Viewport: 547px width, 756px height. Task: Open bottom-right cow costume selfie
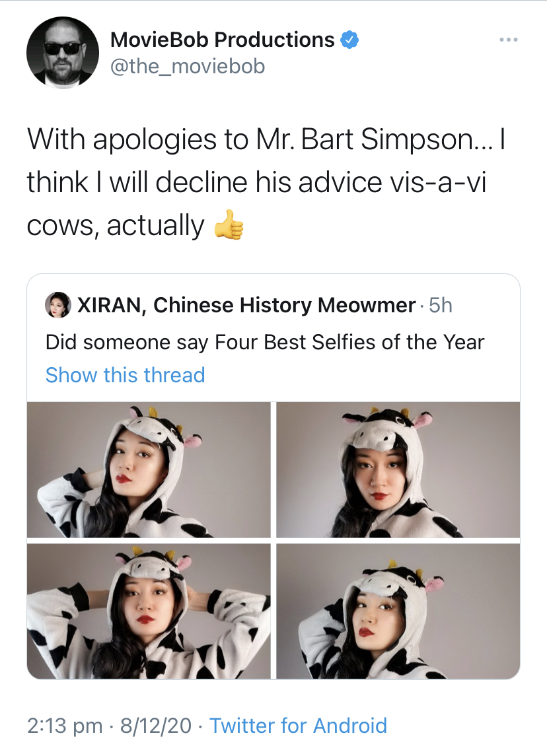click(x=398, y=611)
